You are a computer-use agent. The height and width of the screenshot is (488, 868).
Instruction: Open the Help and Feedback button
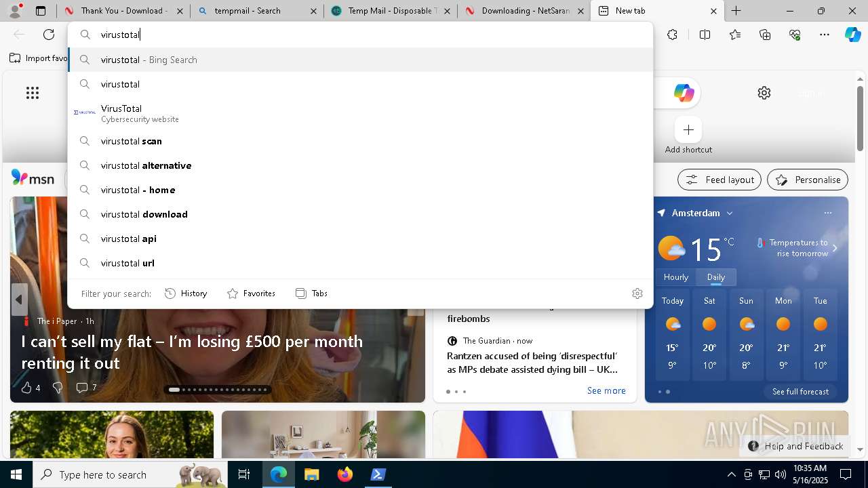coord(795,446)
